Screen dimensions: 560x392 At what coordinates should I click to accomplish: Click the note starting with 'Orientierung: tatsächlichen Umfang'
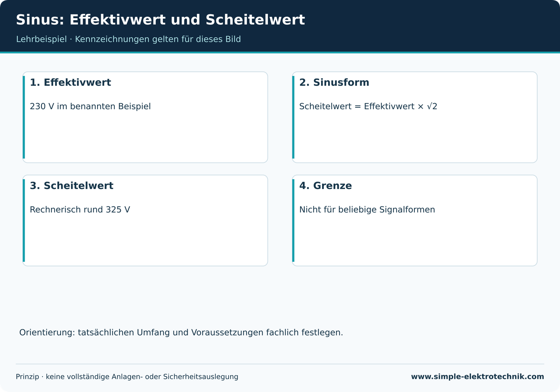click(x=181, y=333)
